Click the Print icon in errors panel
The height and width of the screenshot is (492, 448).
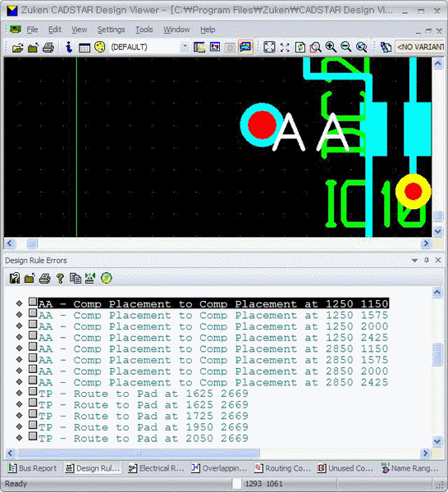[x=45, y=278]
